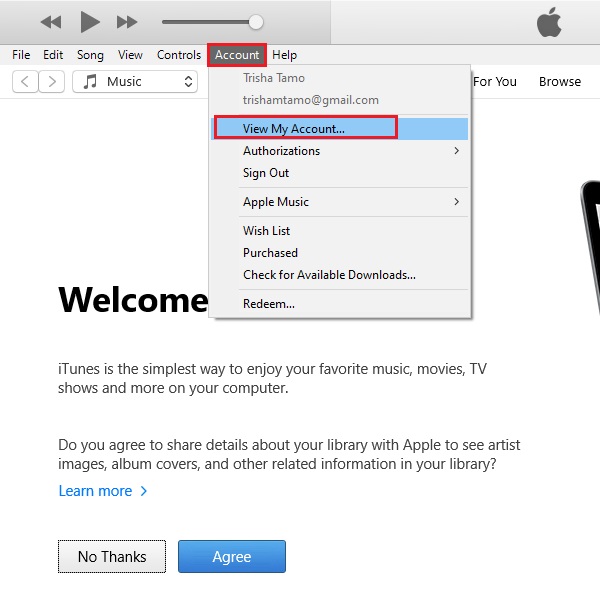
Task: Click the Apple logo in the display area
Action: click(x=549, y=22)
